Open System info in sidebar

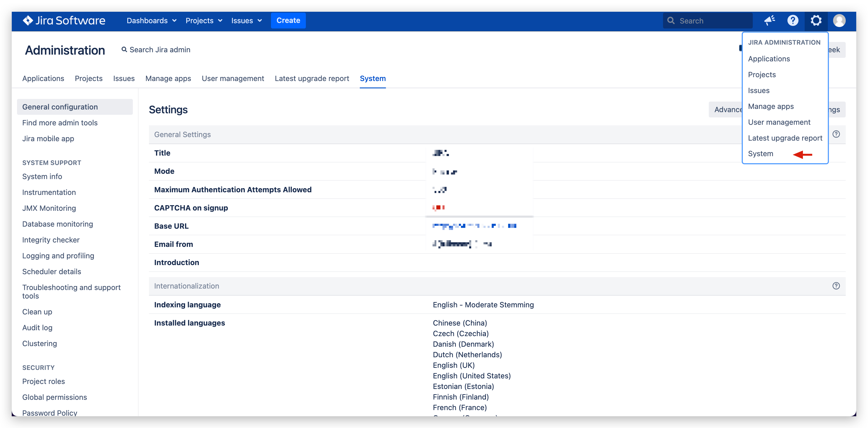[42, 176]
